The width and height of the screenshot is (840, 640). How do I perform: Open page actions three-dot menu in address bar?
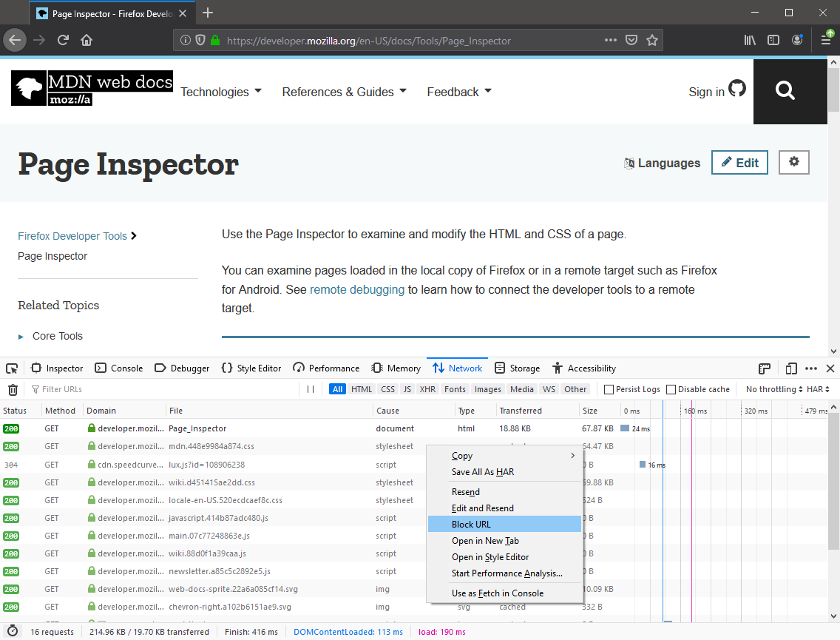pyautogui.click(x=611, y=40)
